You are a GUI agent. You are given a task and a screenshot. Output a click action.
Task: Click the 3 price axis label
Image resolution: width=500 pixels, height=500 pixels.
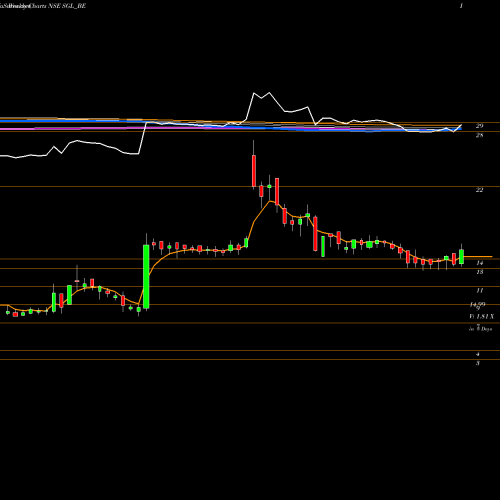click(x=478, y=363)
